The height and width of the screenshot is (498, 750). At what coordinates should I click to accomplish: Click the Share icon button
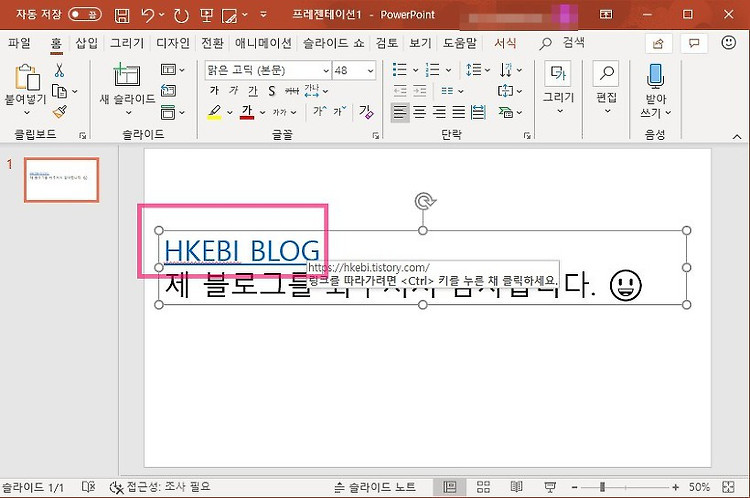[659, 44]
